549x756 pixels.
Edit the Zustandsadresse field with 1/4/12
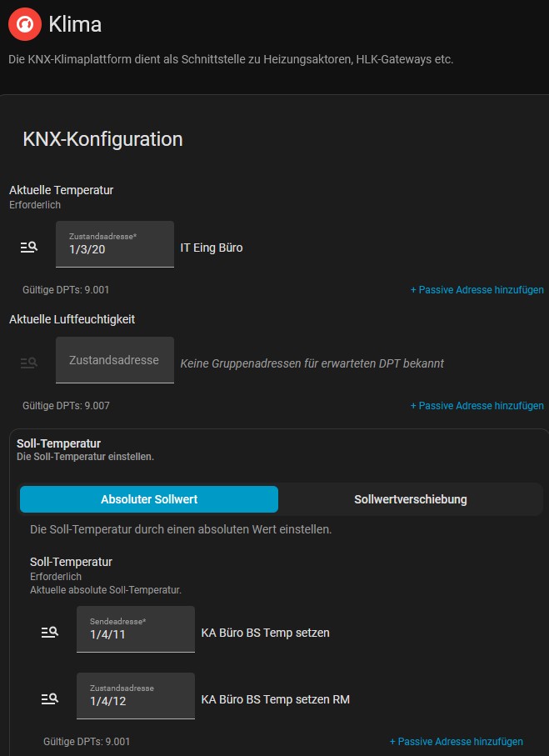136,696
